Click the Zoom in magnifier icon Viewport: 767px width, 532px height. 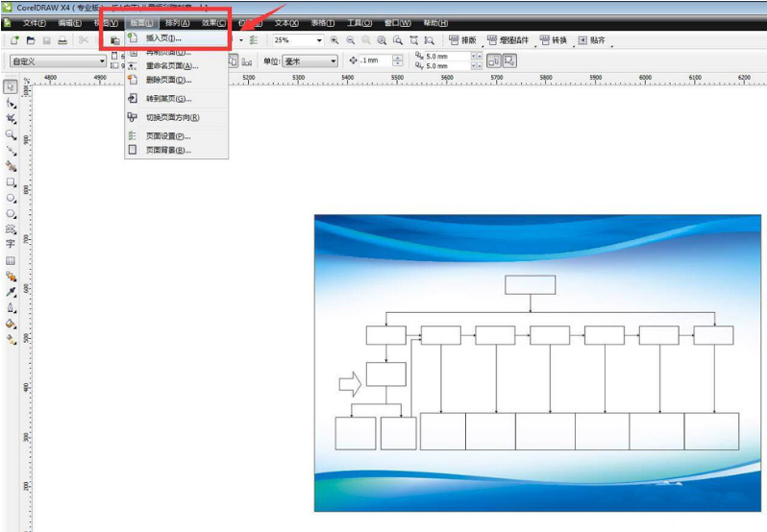tap(334, 40)
